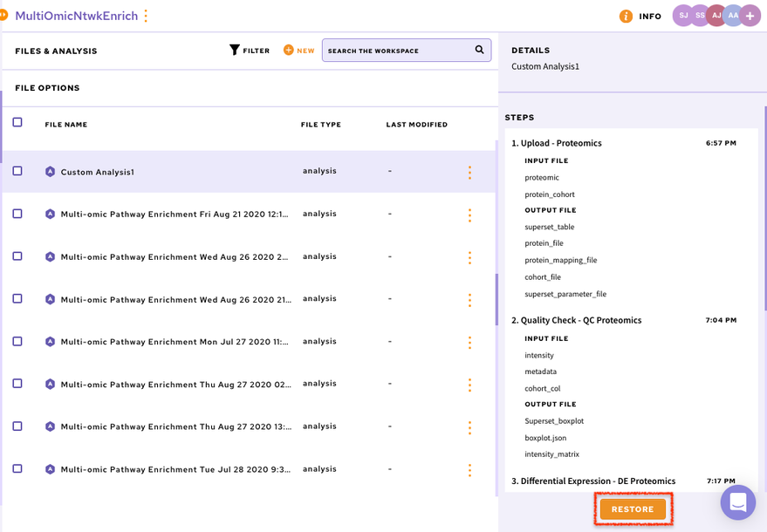Click the Search the Workspace field
Image resolution: width=767 pixels, height=532 pixels.
click(407, 50)
